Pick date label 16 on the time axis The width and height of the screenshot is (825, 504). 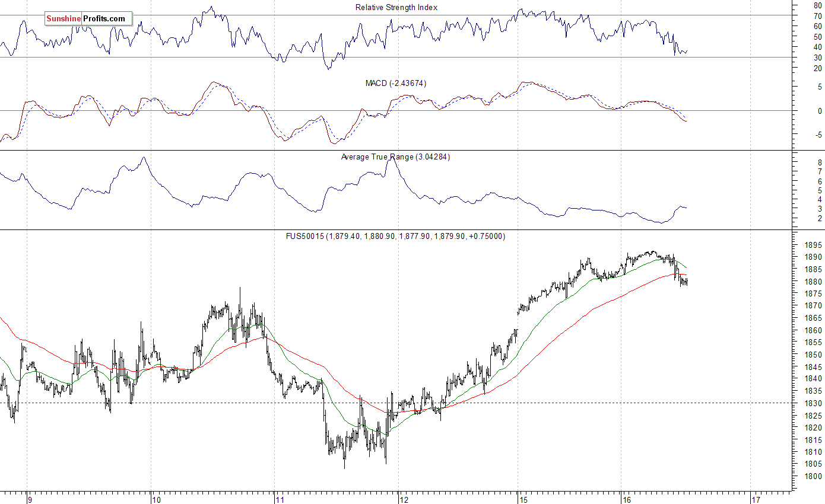click(x=627, y=500)
